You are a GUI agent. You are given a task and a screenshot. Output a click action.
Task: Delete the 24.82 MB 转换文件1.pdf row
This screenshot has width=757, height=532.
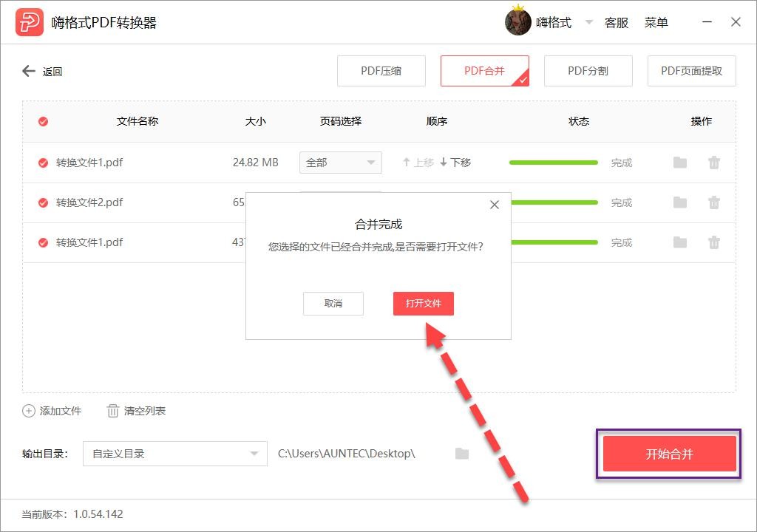714,163
